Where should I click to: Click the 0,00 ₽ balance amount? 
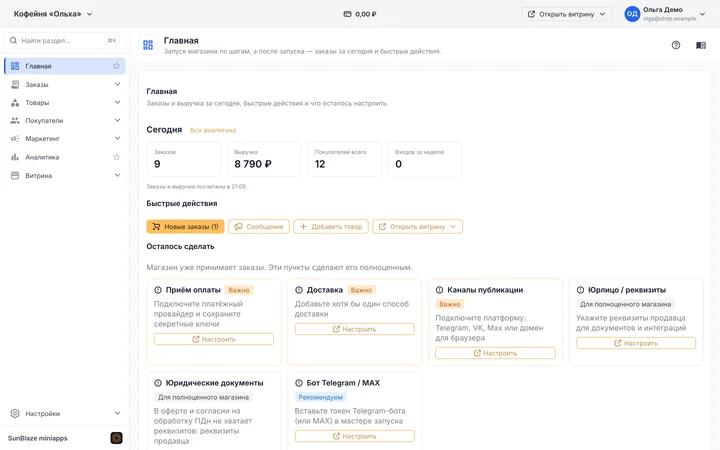tap(366, 14)
